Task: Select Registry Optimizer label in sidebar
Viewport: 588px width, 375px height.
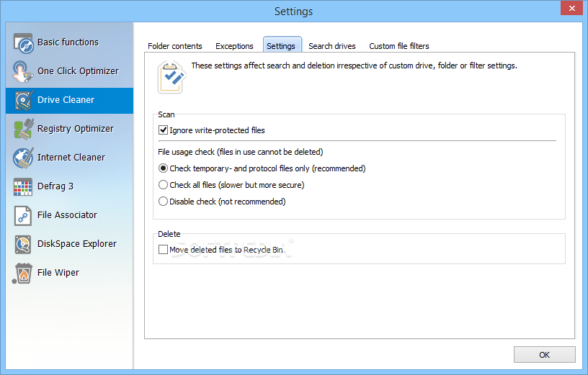Action: [76, 129]
